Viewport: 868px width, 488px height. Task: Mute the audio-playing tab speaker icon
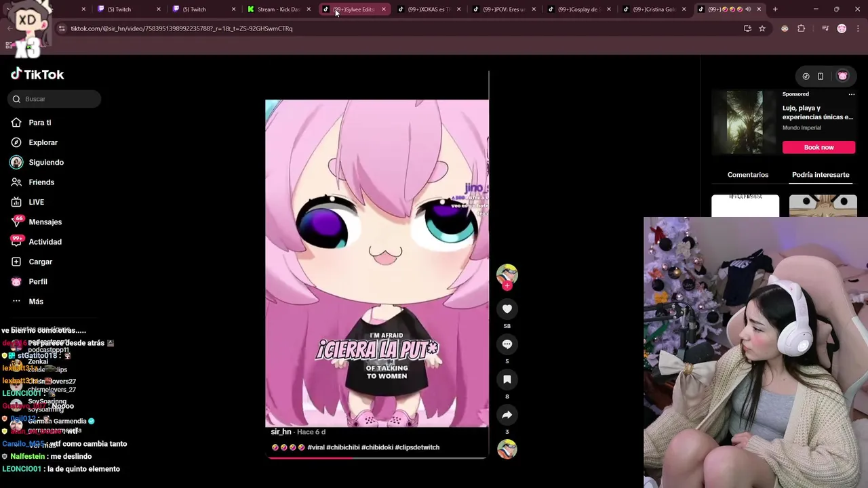(748, 9)
